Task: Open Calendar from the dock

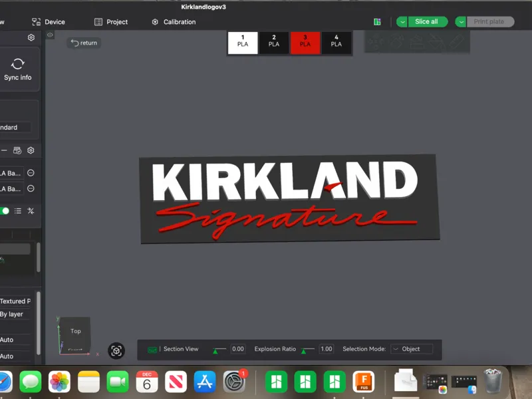Action: point(147,382)
